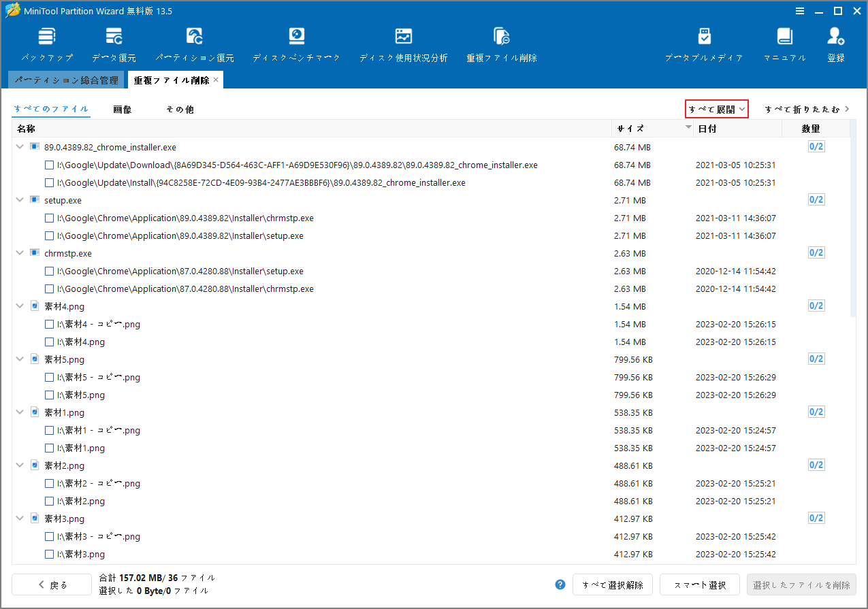Start ディスク使用状況分析 disk usage analysis

click(x=404, y=42)
